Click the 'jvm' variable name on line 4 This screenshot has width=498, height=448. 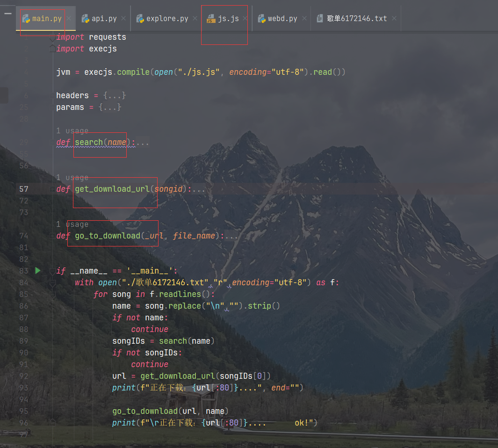point(63,72)
